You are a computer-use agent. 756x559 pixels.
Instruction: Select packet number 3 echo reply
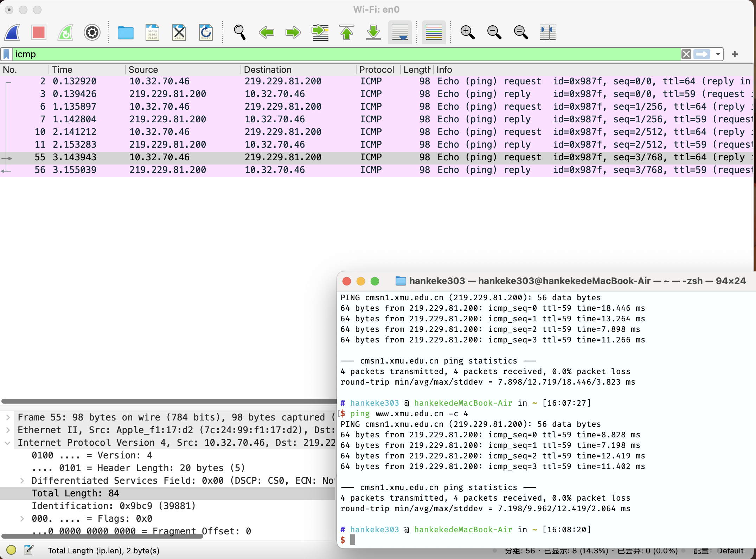click(x=377, y=94)
